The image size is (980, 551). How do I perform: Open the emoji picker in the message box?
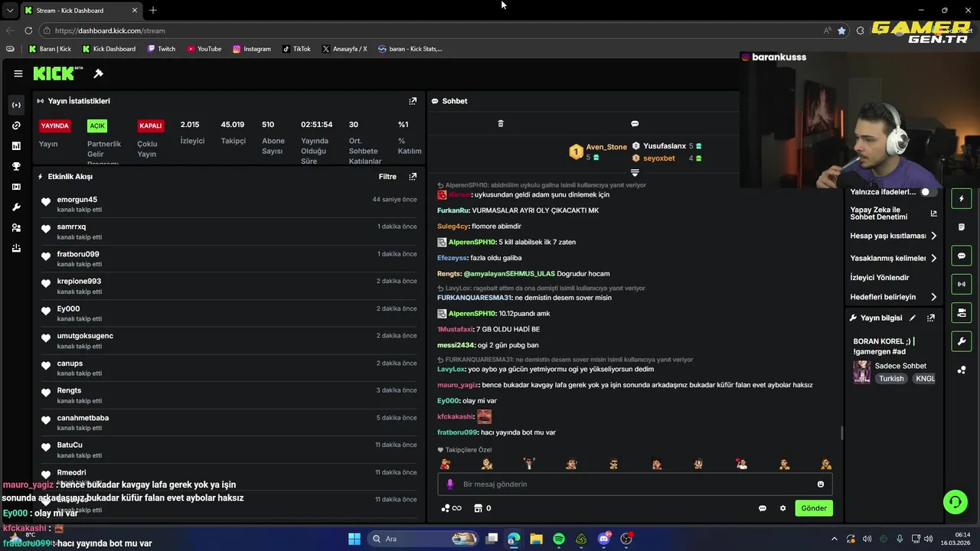pyautogui.click(x=821, y=484)
